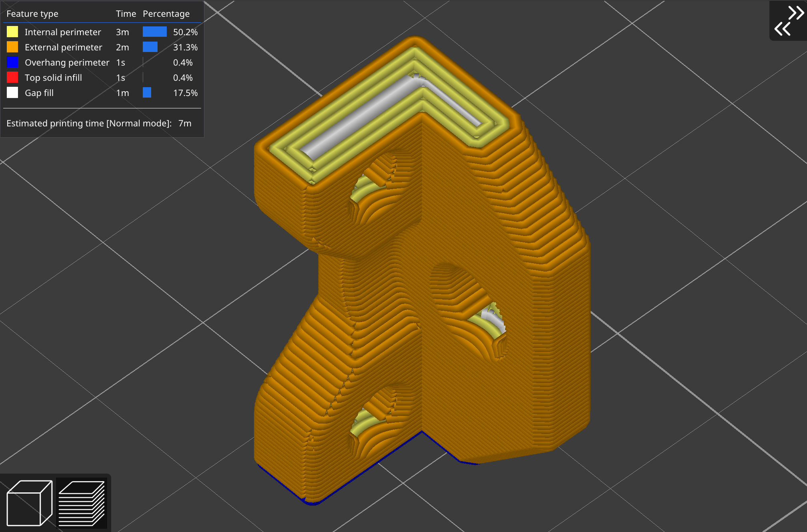Click the Feature type legend header
The image size is (807, 532).
point(32,14)
